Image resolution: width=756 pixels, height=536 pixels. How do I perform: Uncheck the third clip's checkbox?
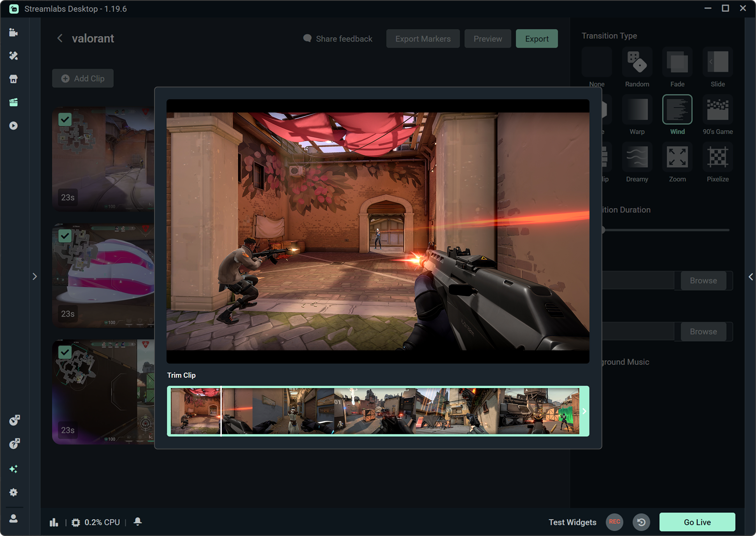point(65,352)
